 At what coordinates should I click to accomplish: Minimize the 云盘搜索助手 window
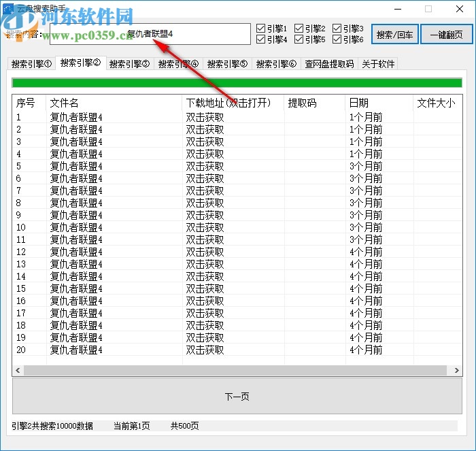point(398,9)
